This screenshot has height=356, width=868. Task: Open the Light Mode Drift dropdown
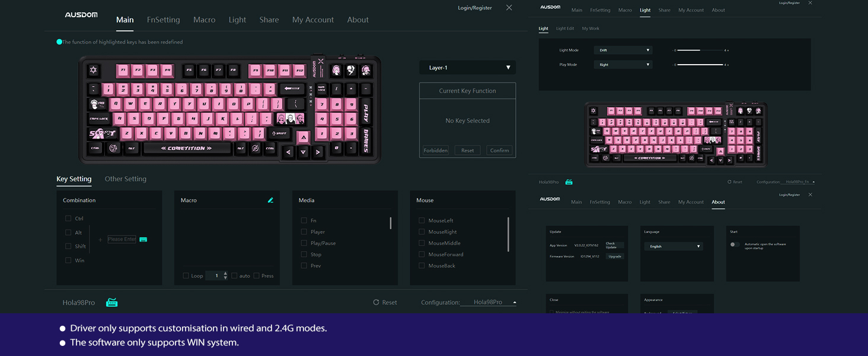(623, 50)
